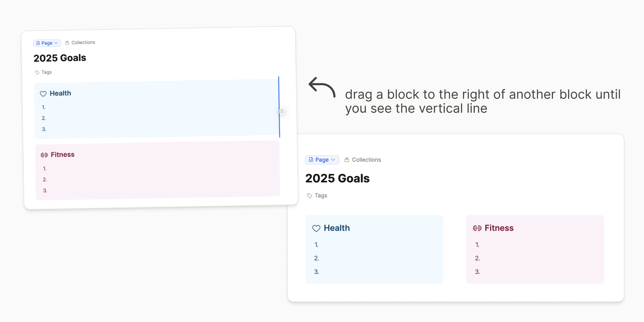The width and height of the screenshot is (644, 322).
Task: Open the Page dropdown in the stacked-layout page
Action: click(x=47, y=43)
